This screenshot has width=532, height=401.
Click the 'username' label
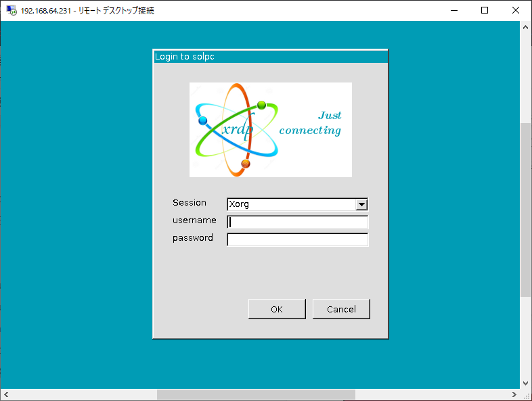point(194,220)
